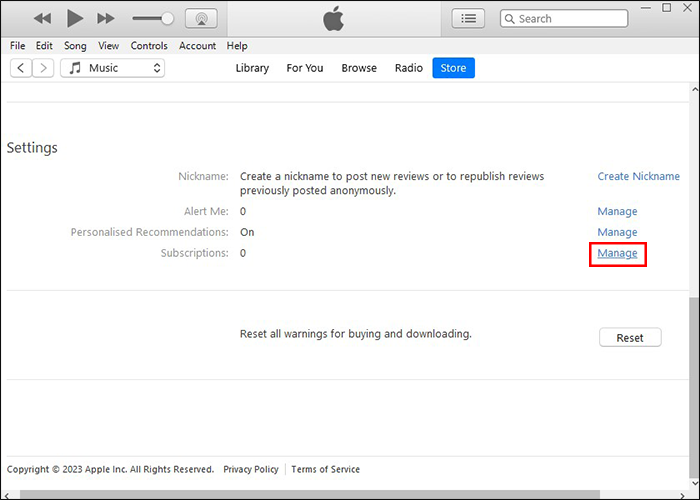
Task: Open the Controls menu
Action: tap(149, 46)
